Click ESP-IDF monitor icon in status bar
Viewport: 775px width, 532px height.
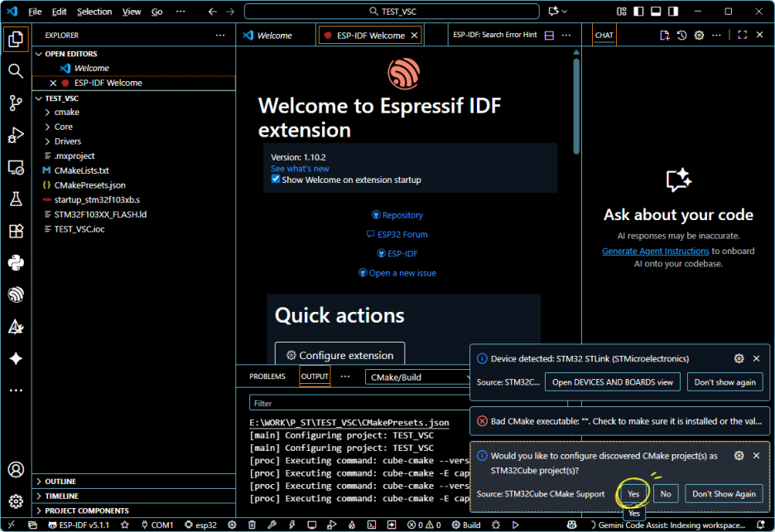[311, 525]
